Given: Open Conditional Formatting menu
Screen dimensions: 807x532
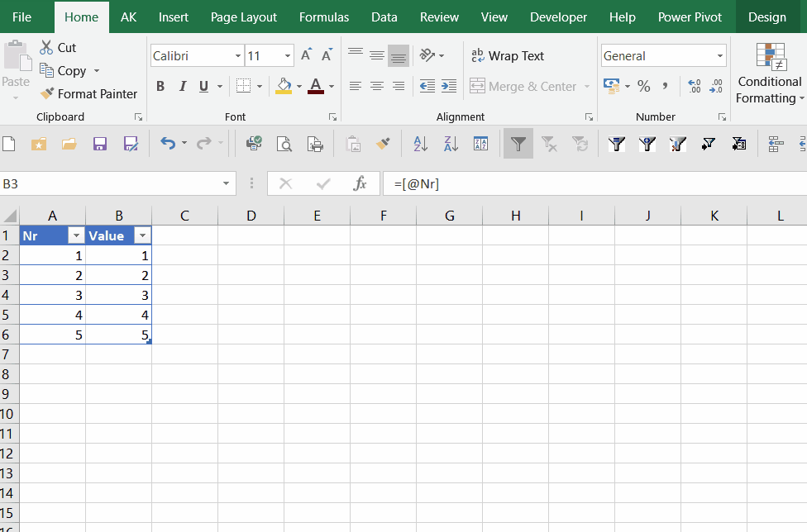Looking at the screenshot, I should (770, 74).
